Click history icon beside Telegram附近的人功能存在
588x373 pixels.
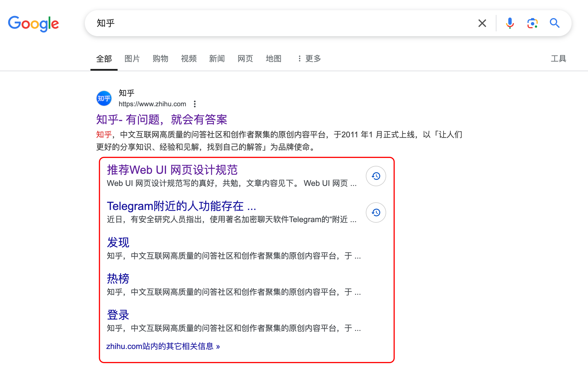pyautogui.click(x=376, y=212)
